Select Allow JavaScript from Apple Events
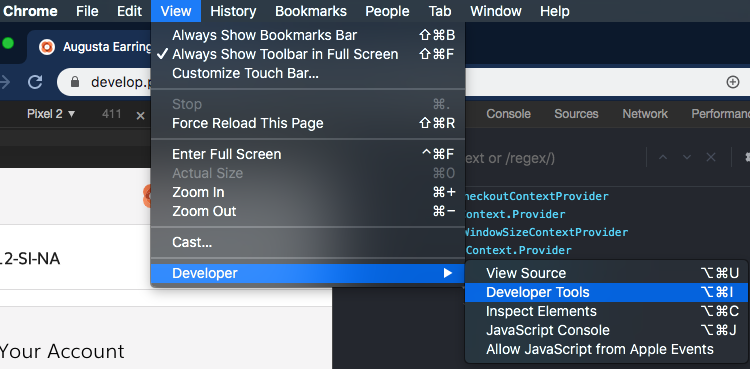Viewport: 750px width, 369px height. pos(599,349)
